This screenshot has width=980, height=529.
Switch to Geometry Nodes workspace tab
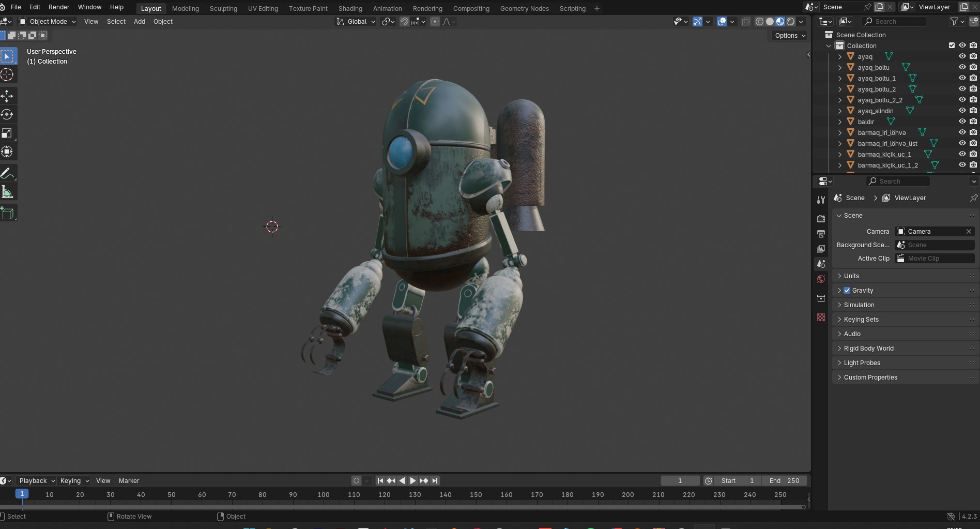pyautogui.click(x=525, y=8)
